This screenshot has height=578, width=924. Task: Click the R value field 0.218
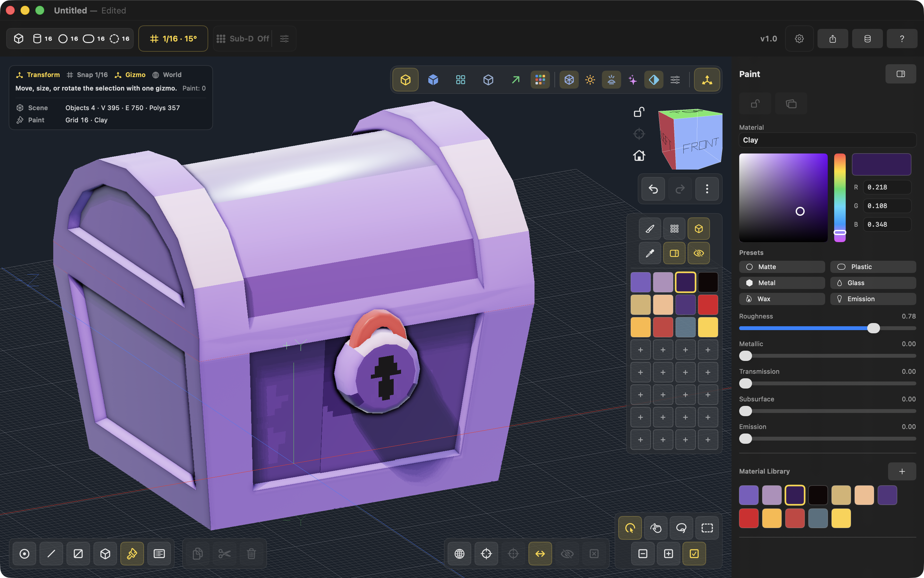tap(887, 187)
